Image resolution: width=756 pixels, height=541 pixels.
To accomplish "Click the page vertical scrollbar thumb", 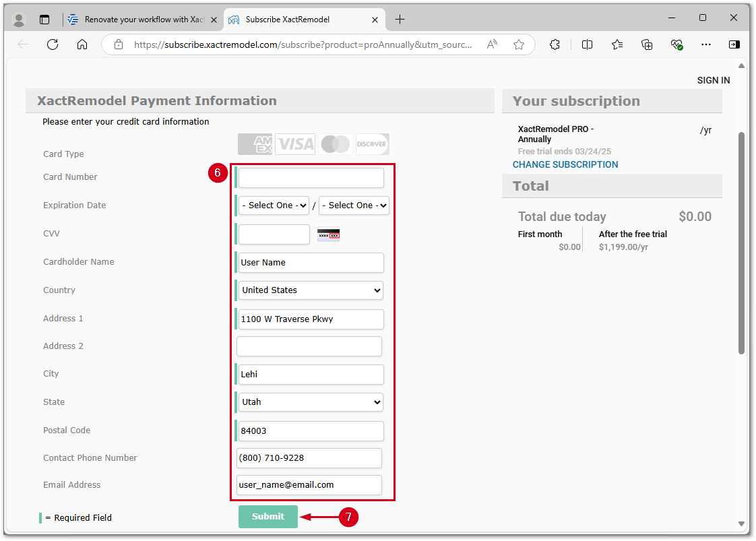I will pyautogui.click(x=741, y=243).
